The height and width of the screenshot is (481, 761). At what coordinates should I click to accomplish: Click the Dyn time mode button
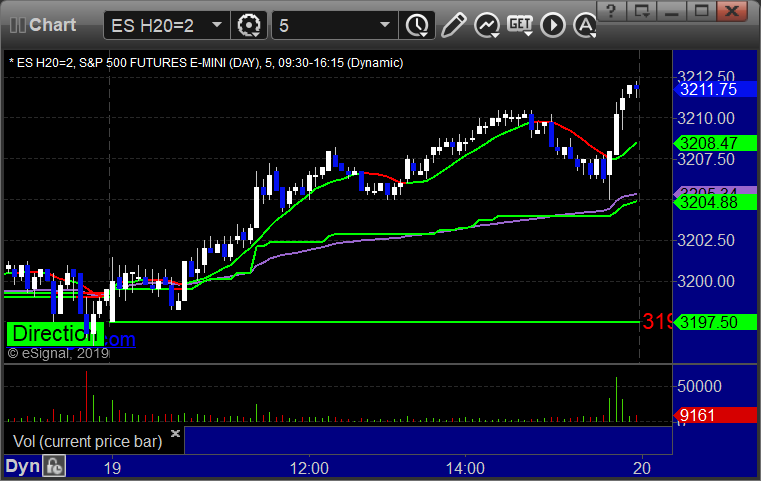[x=22, y=466]
